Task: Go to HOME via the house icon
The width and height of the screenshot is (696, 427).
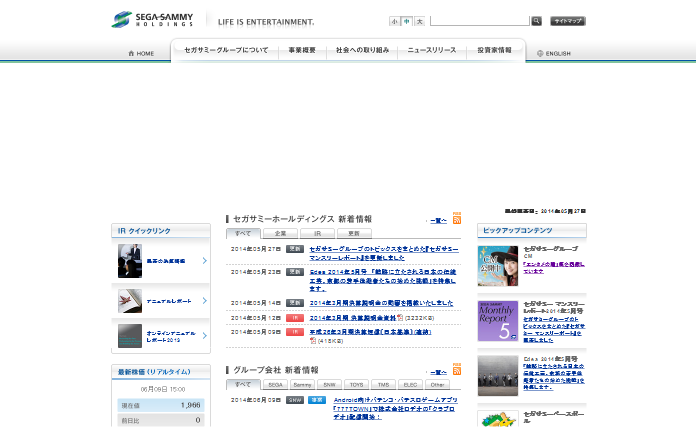Action: [x=141, y=53]
